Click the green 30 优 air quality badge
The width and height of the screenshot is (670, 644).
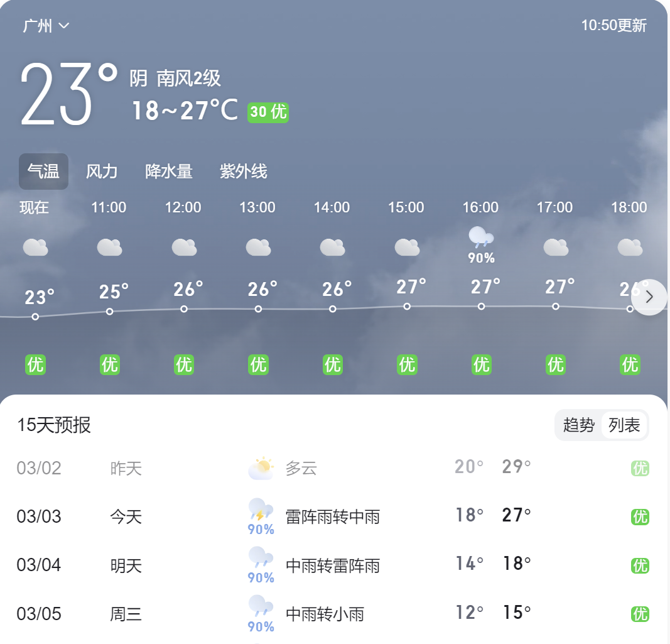(268, 112)
